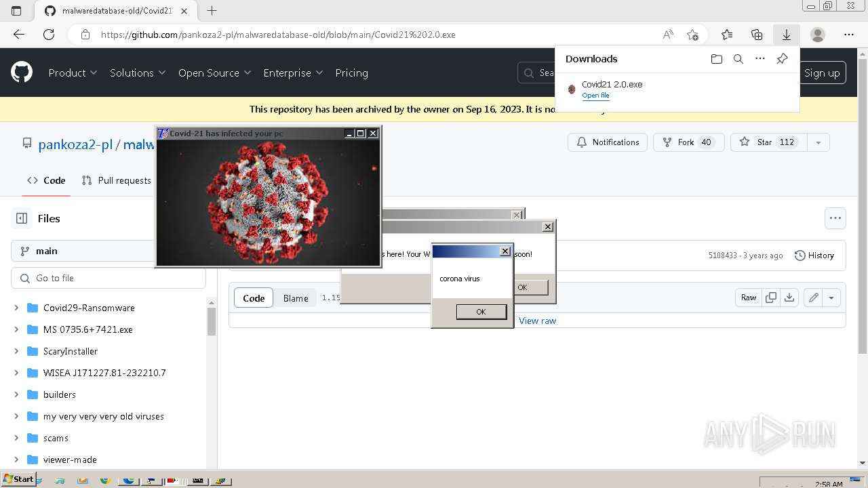Click the Raw button
The height and width of the screenshot is (488, 868).
[x=749, y=298]
